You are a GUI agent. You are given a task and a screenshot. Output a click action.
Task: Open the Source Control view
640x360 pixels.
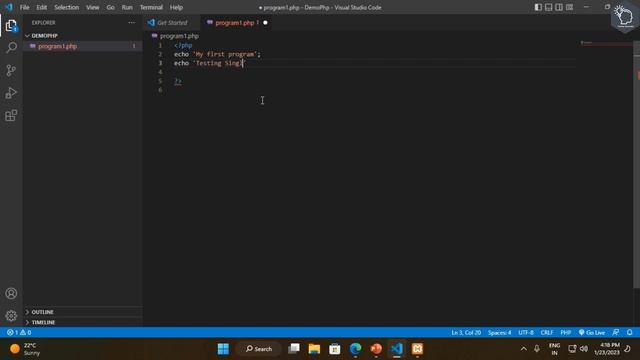(x=11, y=70)
